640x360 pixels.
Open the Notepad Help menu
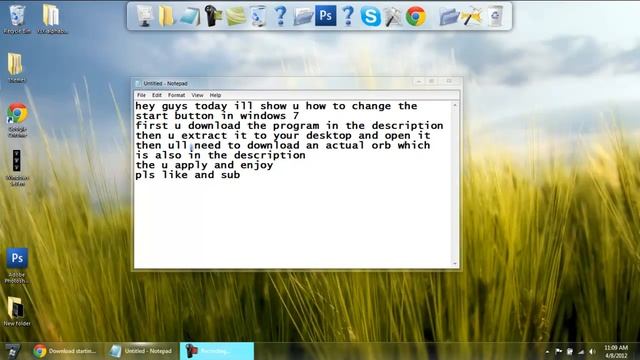coord(215,95)
